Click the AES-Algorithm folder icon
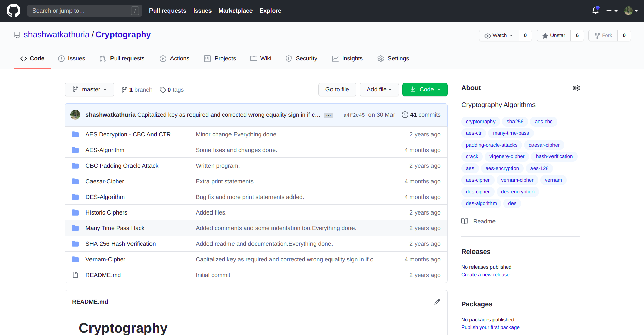 point(75,150)
